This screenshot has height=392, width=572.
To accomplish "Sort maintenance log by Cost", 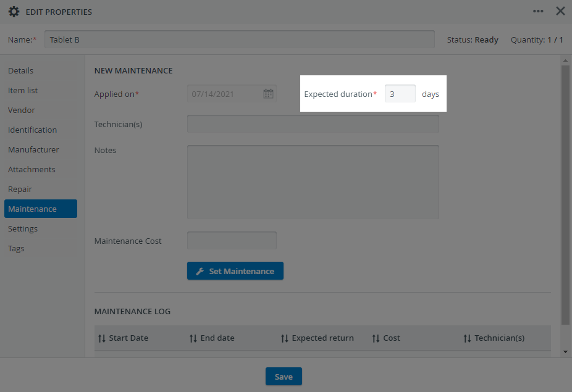I will point(386,338).
